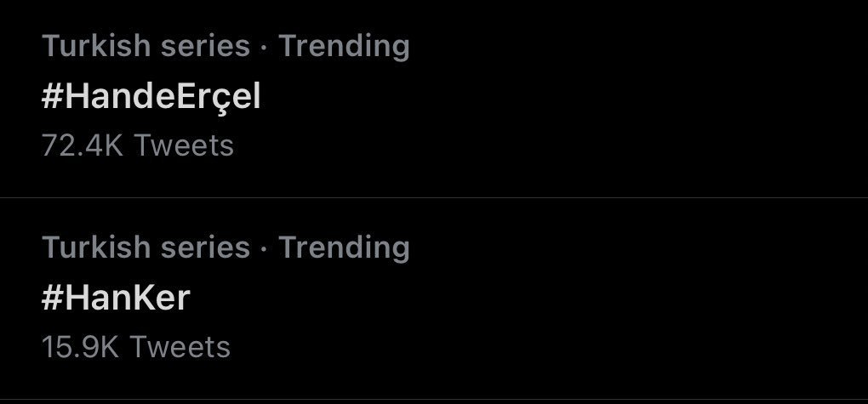Click the dot separator in first trend header
The width and height of the screenshot is (868, 404).
[264, 47]
